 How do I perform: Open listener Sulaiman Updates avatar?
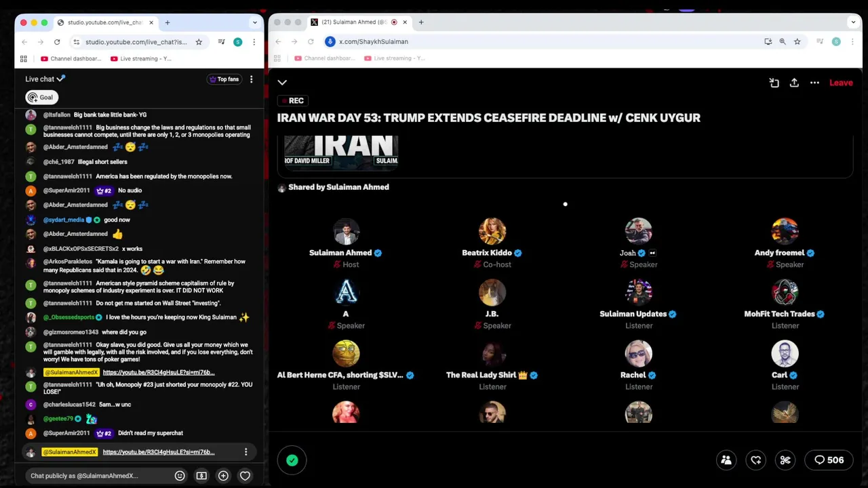(639, 292)
